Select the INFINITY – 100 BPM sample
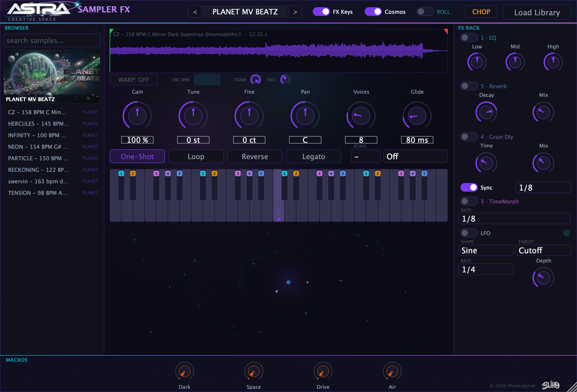577x392 pixels. (52, 135)
